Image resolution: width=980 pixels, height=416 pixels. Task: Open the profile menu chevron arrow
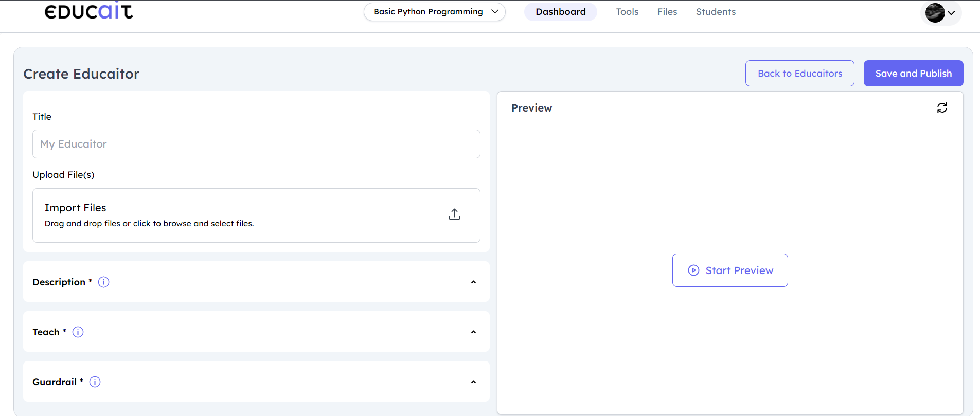click(952, 13)
